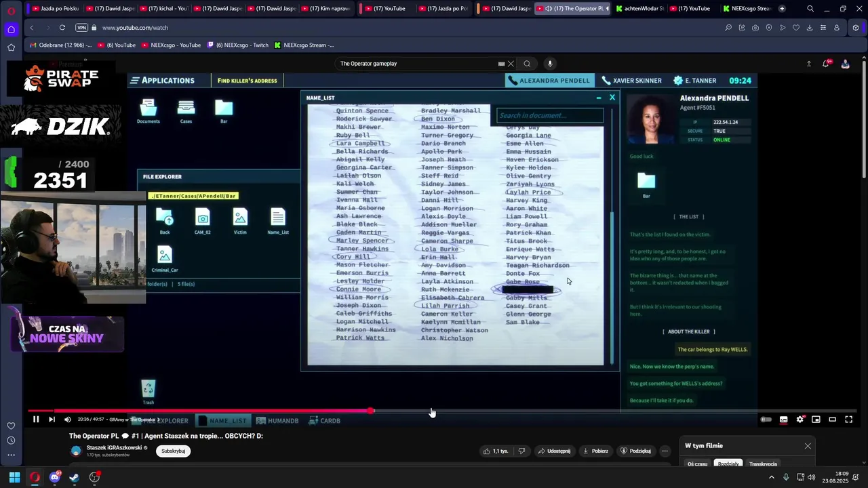Image resolution: width=868 pixels, height=488 pixels.
Task: Open the more actions ellipsis under video
Action: (665, 451)
